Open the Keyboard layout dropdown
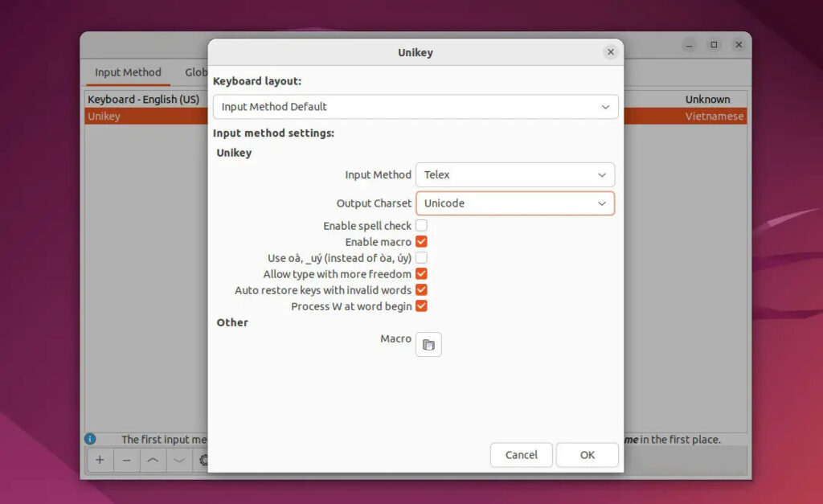Viewport: 823px width, 504px height. [415, 107]
